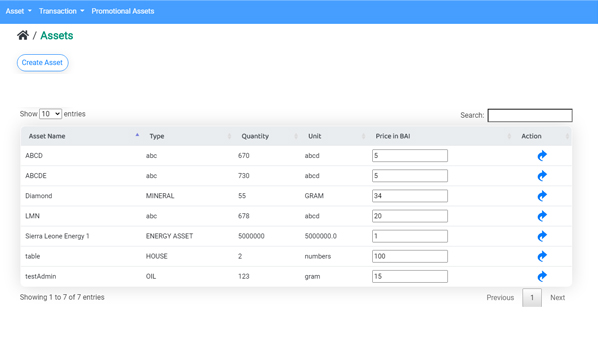598x360 pixels.
Task: Open the show entries count dropdown
Action: click(x=50, y=114)
